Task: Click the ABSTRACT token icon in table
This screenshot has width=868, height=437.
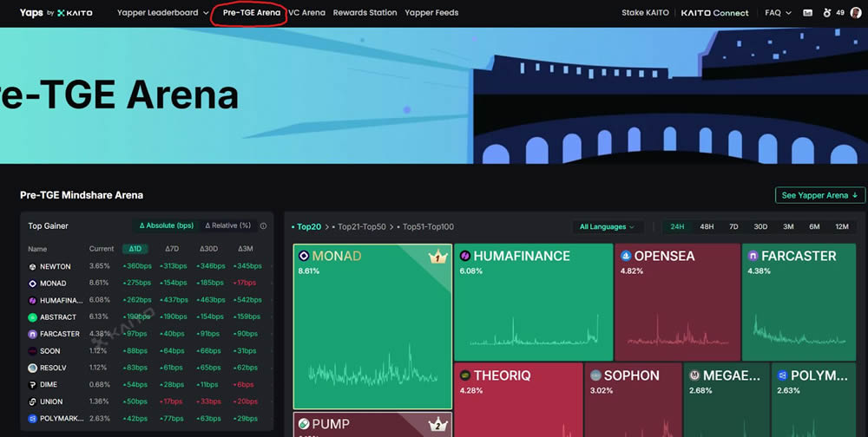Action: coord(32,317)
